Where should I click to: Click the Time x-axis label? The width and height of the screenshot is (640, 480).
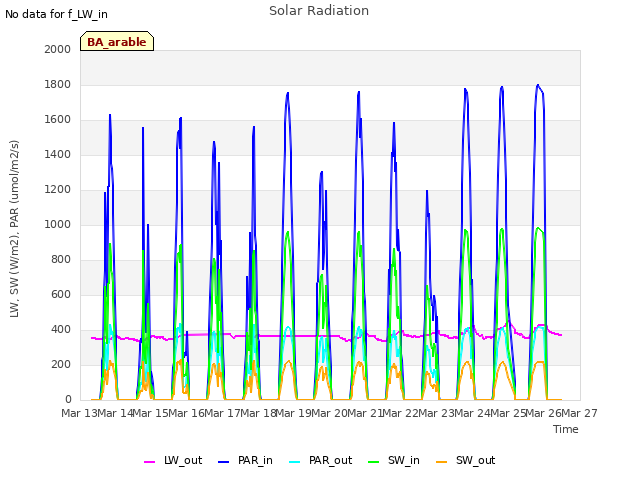[566, 429]
